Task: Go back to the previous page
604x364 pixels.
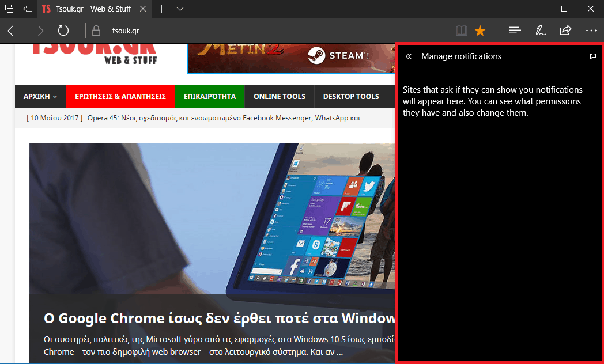Action: (x=13, y=31)
